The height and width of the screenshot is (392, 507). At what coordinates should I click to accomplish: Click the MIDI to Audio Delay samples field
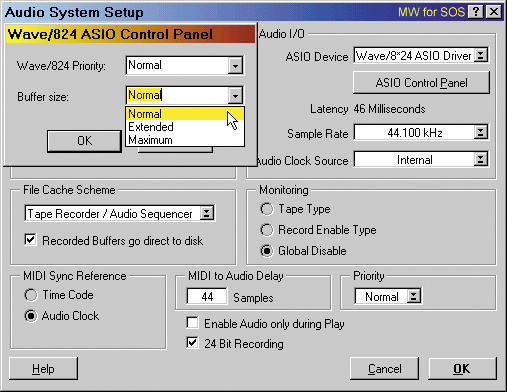(207, 296)
